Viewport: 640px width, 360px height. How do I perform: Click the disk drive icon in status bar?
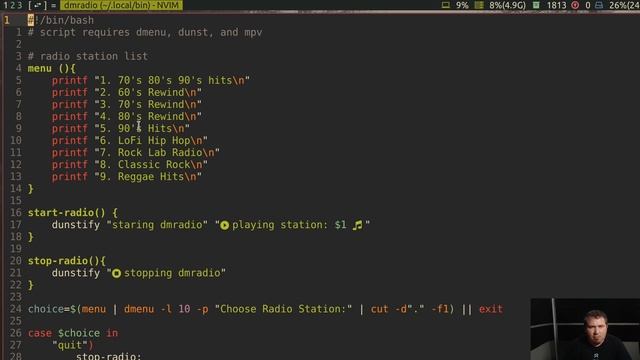pyautogui.click(x=599, y=5)
